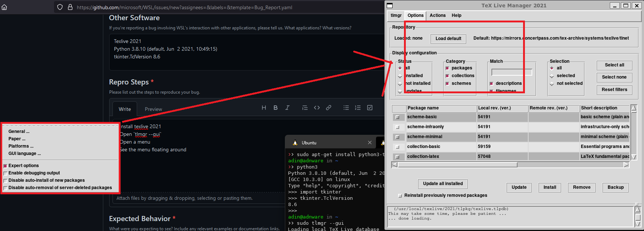The width and height of the screenshot is (644, 231).
Task: Open the shield tracking protection icon
Action: point(60,7)
